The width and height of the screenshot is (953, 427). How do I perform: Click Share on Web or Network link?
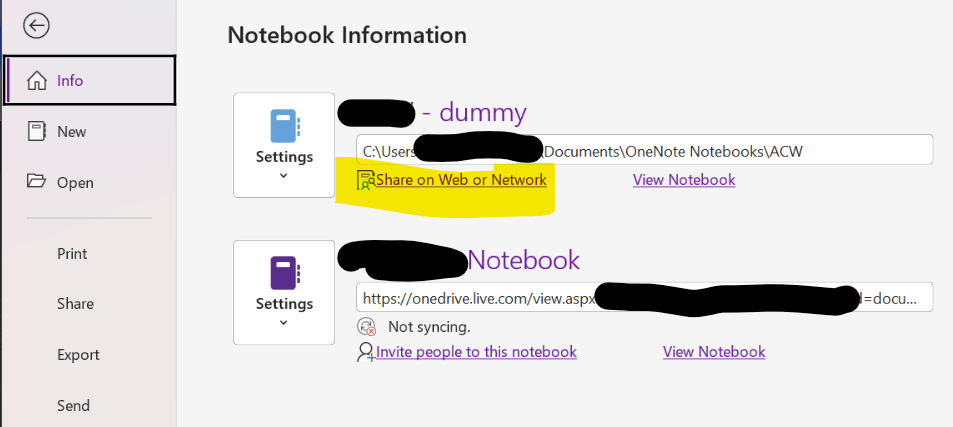pyautogui.click(x=461, y=180)
